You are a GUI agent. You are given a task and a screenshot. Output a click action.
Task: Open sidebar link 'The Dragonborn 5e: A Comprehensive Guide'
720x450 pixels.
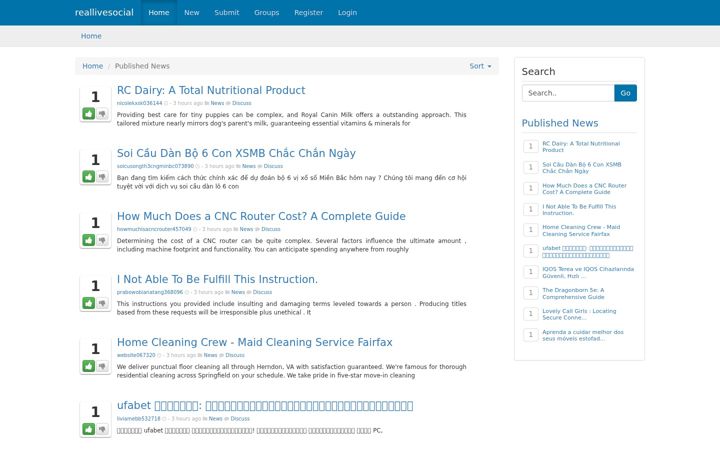coord(573,293)
